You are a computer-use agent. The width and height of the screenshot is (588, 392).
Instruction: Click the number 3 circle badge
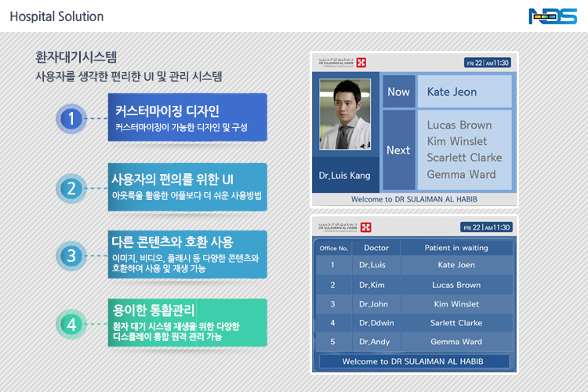coord(71,256)
